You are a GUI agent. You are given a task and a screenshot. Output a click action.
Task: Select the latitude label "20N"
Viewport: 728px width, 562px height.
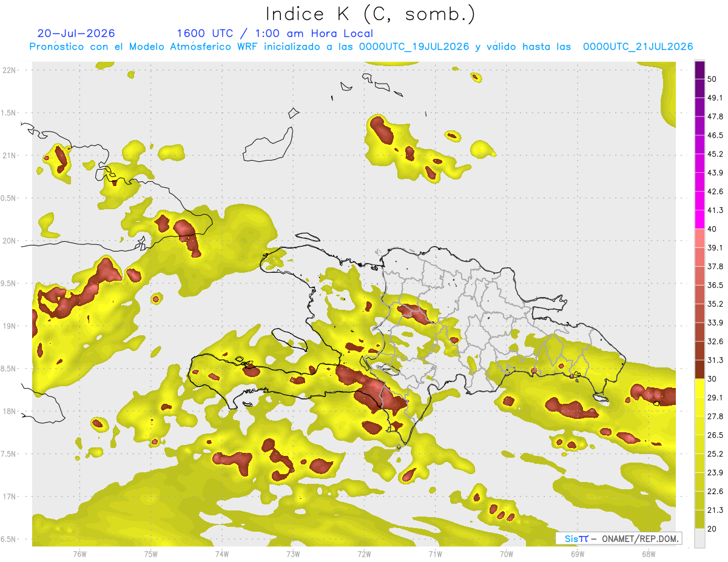pyautogui.click(x=10, y=241)
